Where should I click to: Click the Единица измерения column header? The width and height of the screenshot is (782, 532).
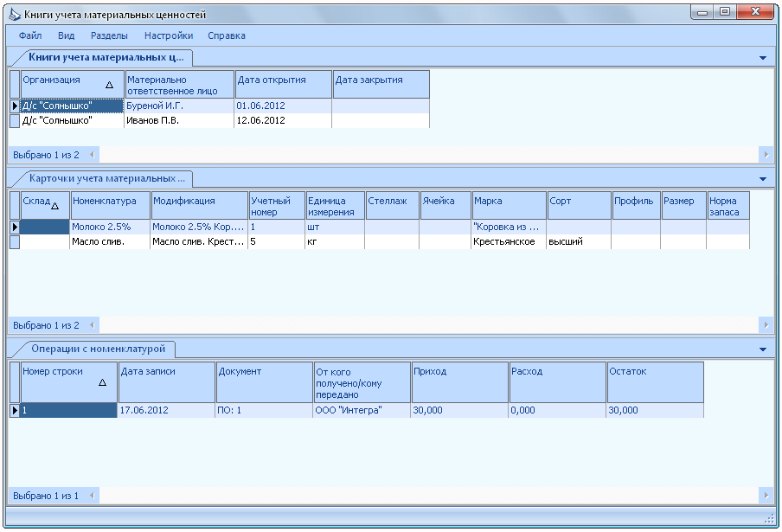coord(335,205)
